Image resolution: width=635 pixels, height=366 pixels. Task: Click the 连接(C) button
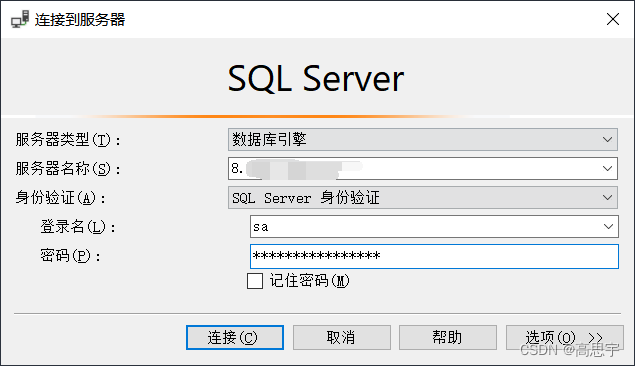pyautogui.click(x=235, y=337)
